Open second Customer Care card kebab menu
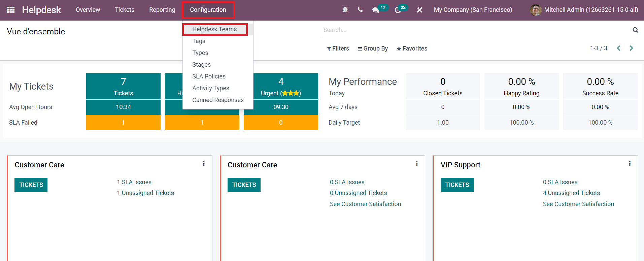The height and width of the screenshot is (261, 644). tap(417, 163)
